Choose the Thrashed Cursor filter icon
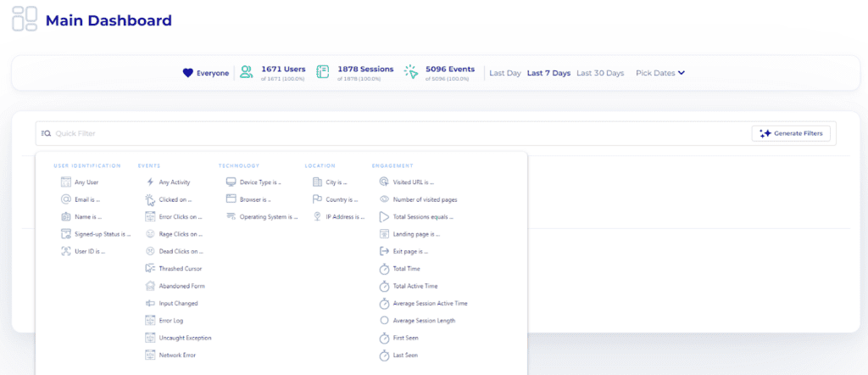This screenshot has height=375, width=868. (x=150, y=269)
